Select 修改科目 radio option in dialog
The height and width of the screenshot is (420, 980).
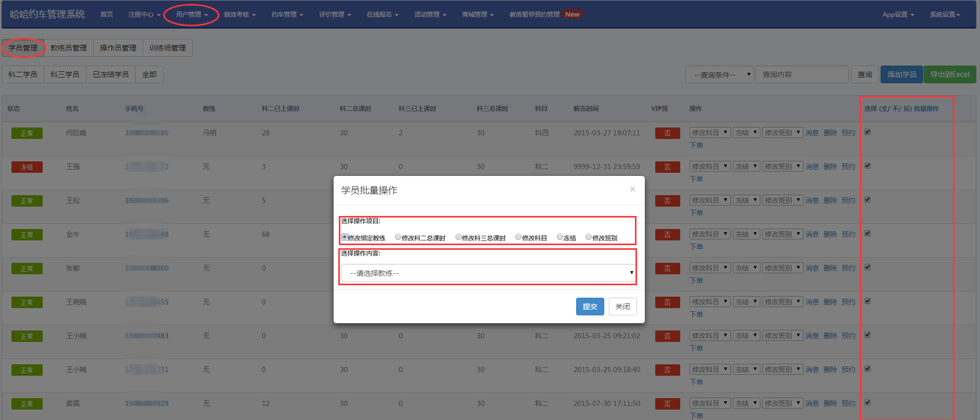tap(518, 237)
